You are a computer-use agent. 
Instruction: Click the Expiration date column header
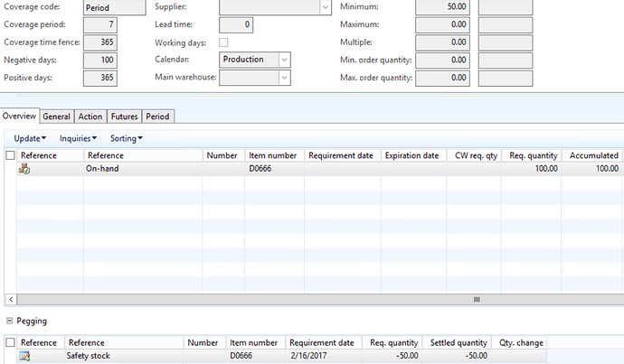coord(413,155)
